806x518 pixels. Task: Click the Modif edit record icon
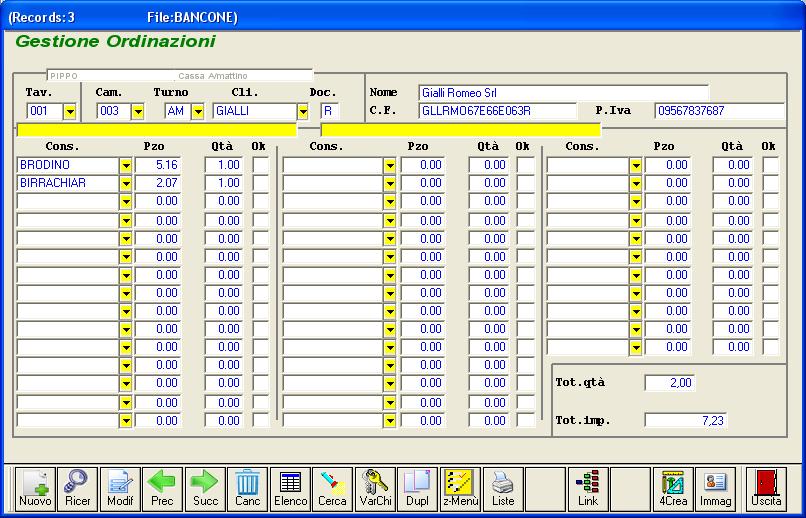pos(120,489)
